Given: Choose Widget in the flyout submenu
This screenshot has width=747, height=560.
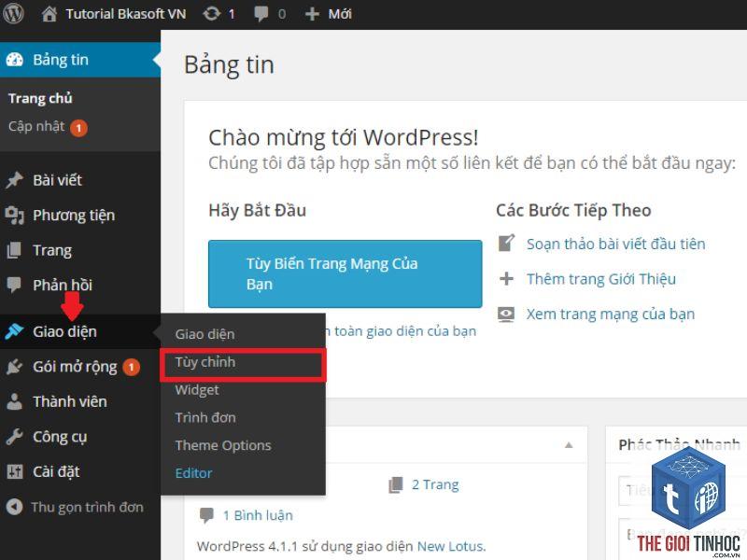Looking at the screenshot, I should pyautogui.click(x=197, y=390).
